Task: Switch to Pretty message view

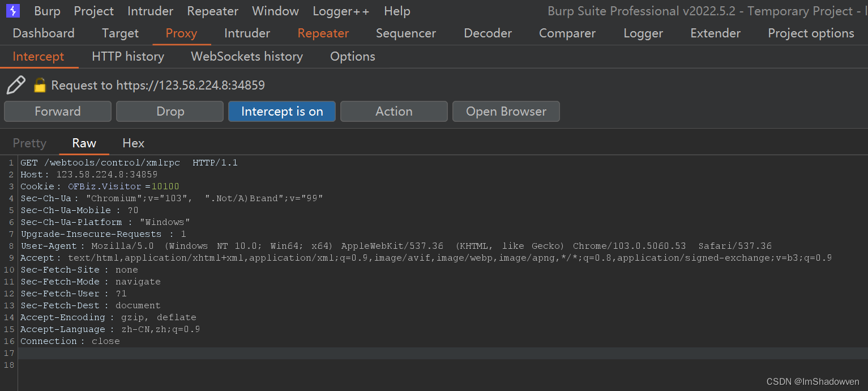Action: [x=29, y=143]
